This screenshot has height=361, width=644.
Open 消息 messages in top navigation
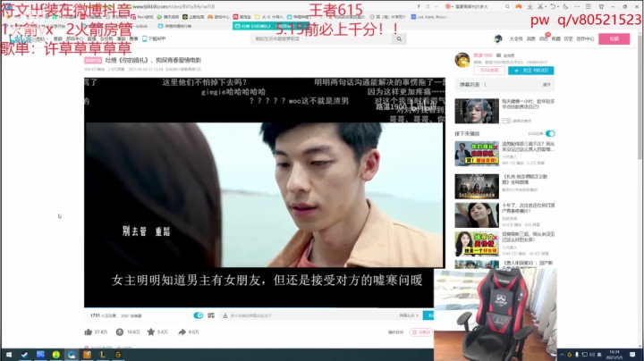531,39
